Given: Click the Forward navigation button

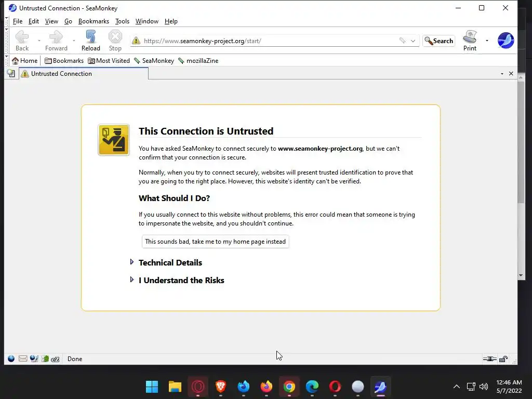Looking at the screenshot, I should [x=56, y=41].
